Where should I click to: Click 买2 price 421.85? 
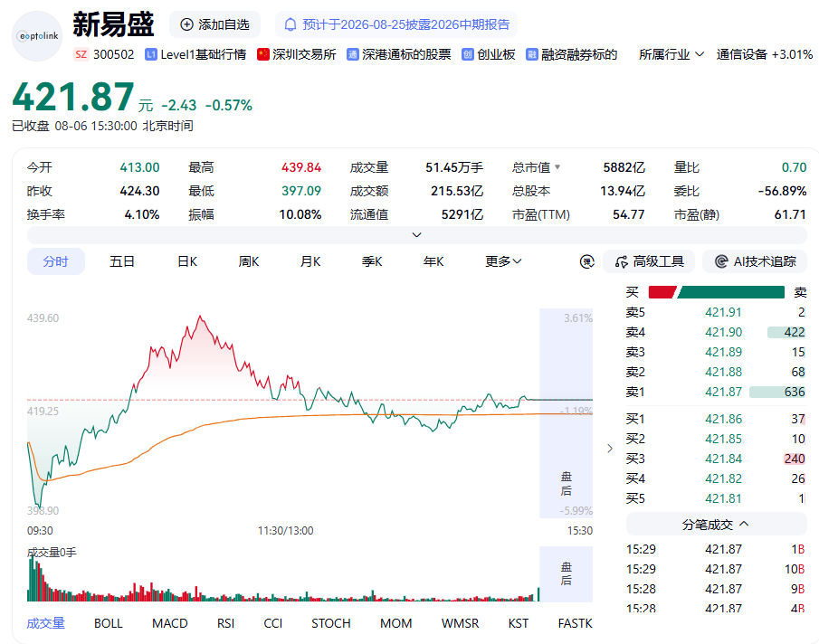[x=723, y=439]
